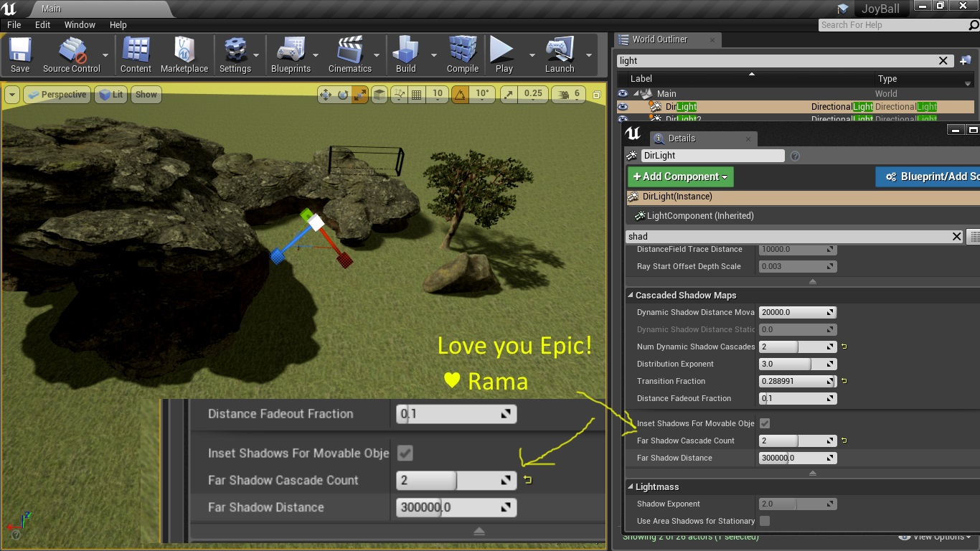980x551 pixels.
Task: Open Settings dropdown arrow
Action: tap(256, 55)
